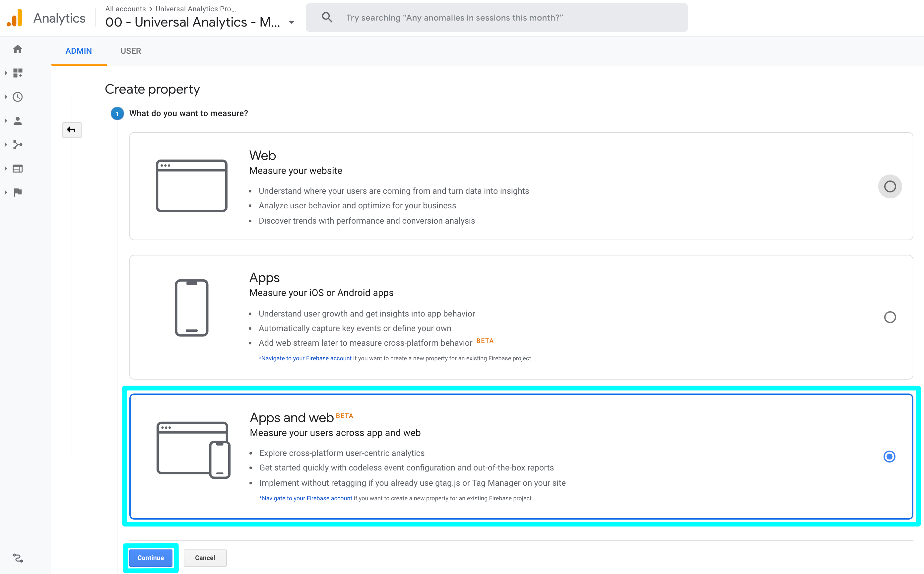Select the Apps radio button

click(890, 317)
